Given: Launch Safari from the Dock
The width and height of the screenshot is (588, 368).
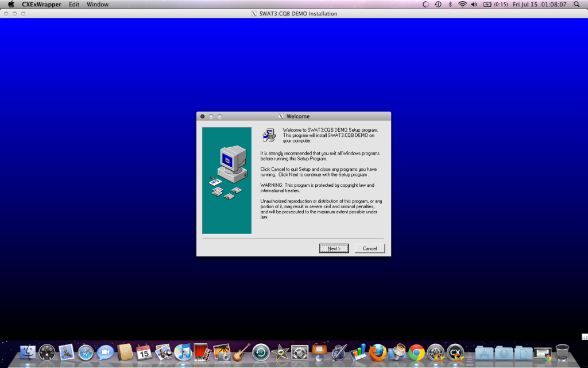Looking at the screenshot, I should coord(86,353).
